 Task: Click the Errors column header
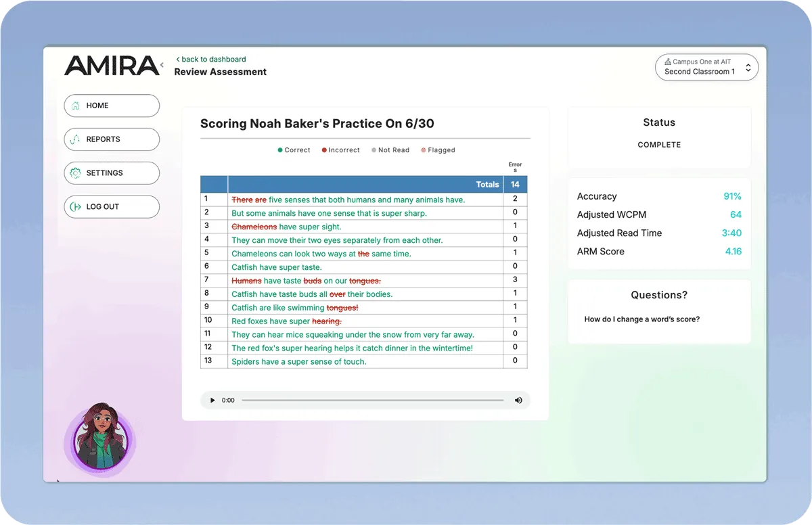pyautogui.click(x=515, y=167)
